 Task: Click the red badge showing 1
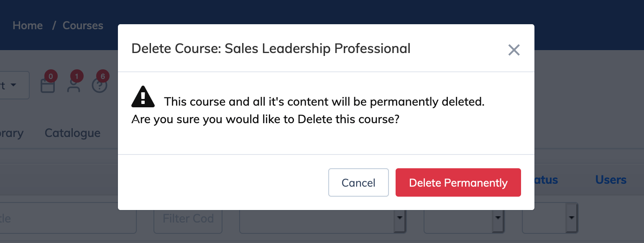click(77, 76)
